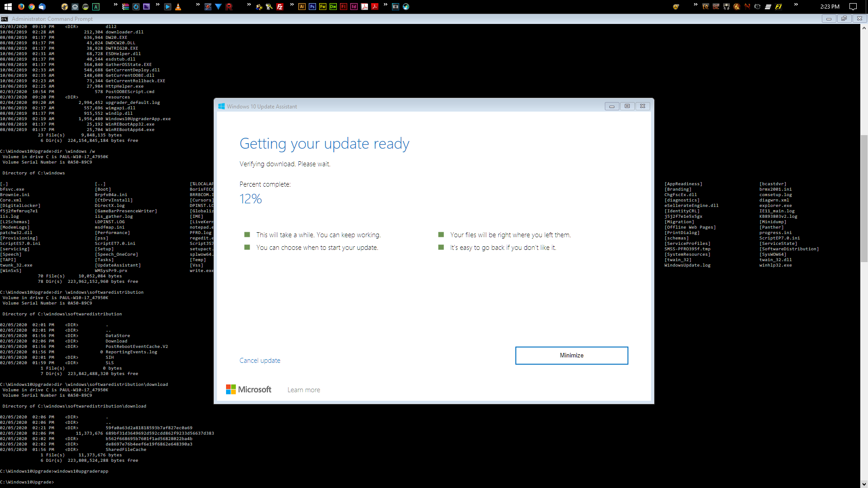Open FileZilla from the toolbar
The height and width of the screenshot is (488, 868).
coord(280,7)
